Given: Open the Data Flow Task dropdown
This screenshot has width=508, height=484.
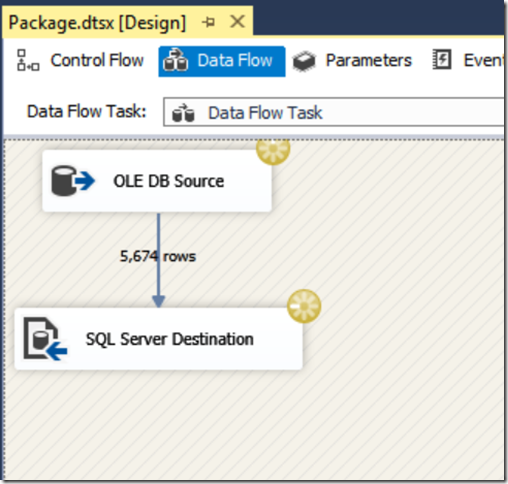Looking at the screenshot, I should 334,112.
